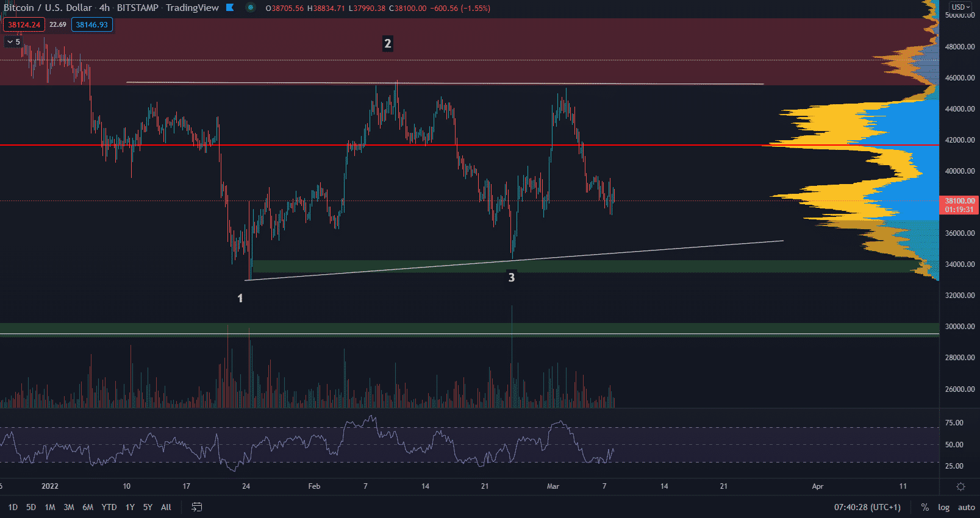This screenshot has width=980, height=518.
Task: Toggle auto scale mode
Action: (966, 507)
